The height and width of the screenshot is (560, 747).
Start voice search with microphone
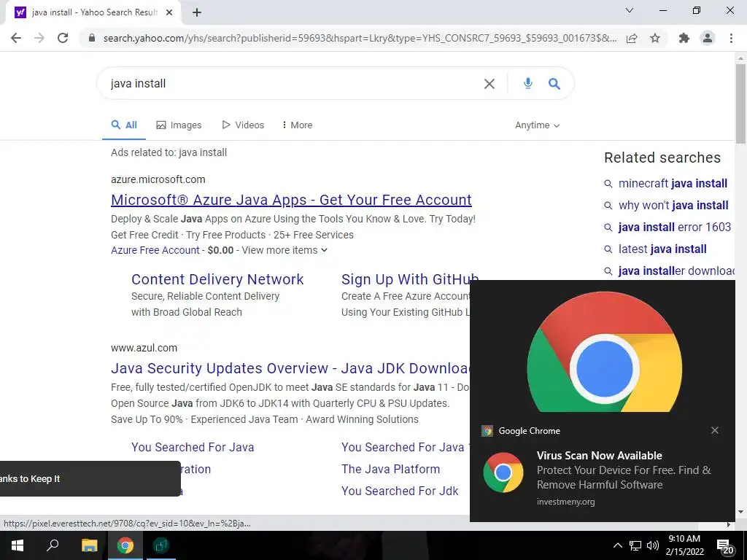528,83
